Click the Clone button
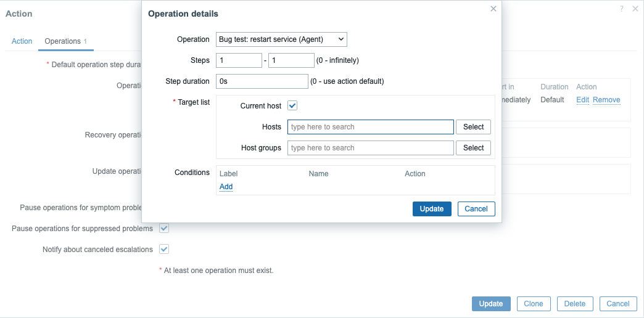644x318 pixels. [533, 304]
